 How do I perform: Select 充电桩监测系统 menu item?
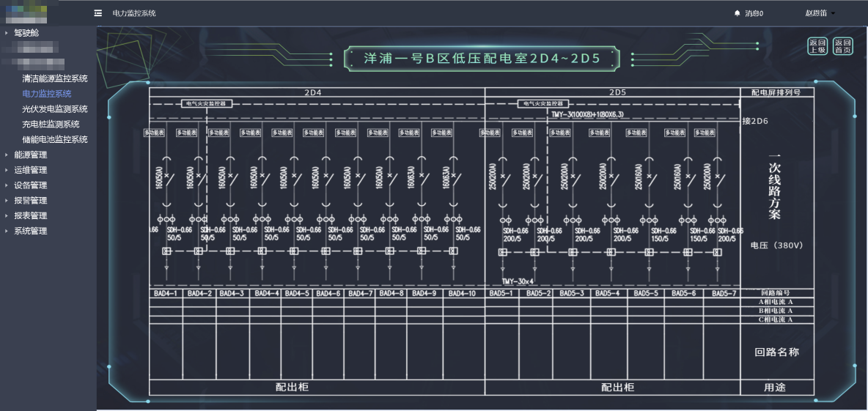51,125
